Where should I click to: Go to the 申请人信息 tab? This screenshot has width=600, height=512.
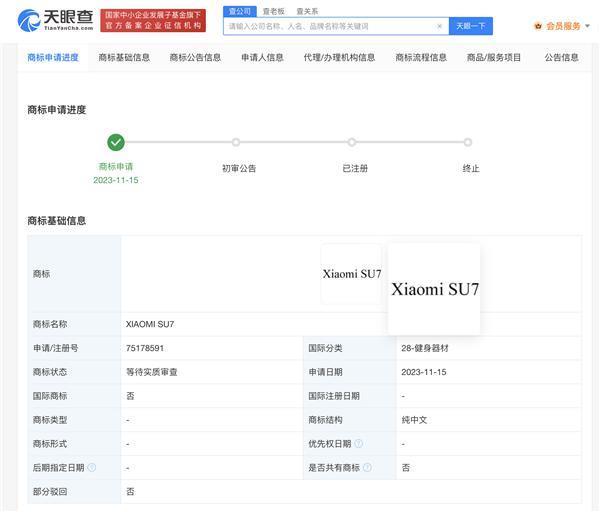262,58
